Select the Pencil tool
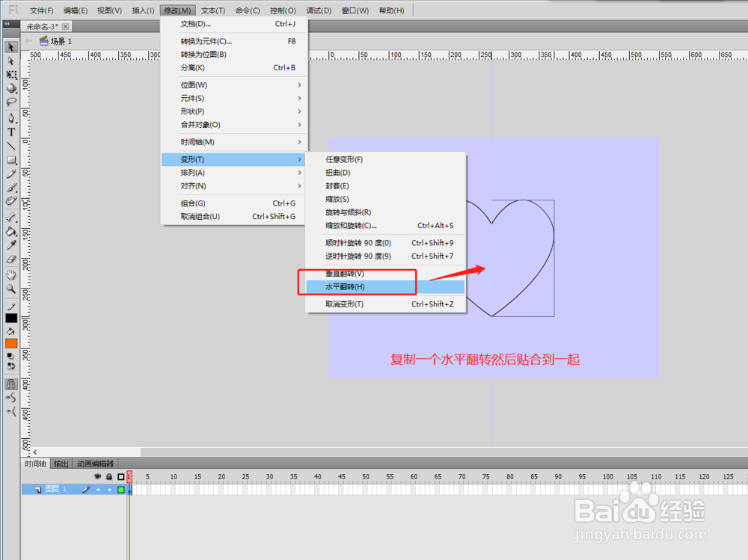748x560 pixels. [11, 174]
